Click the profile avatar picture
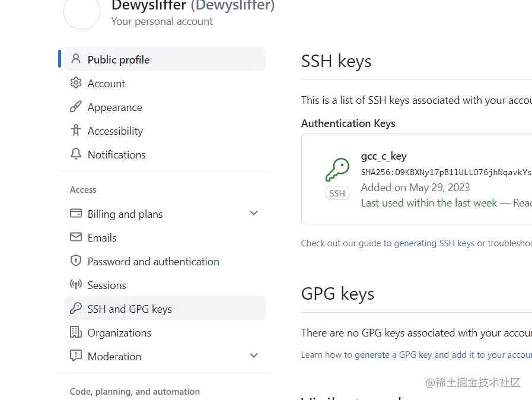Screen dimensions: 532x400 (x=82, y=13)
